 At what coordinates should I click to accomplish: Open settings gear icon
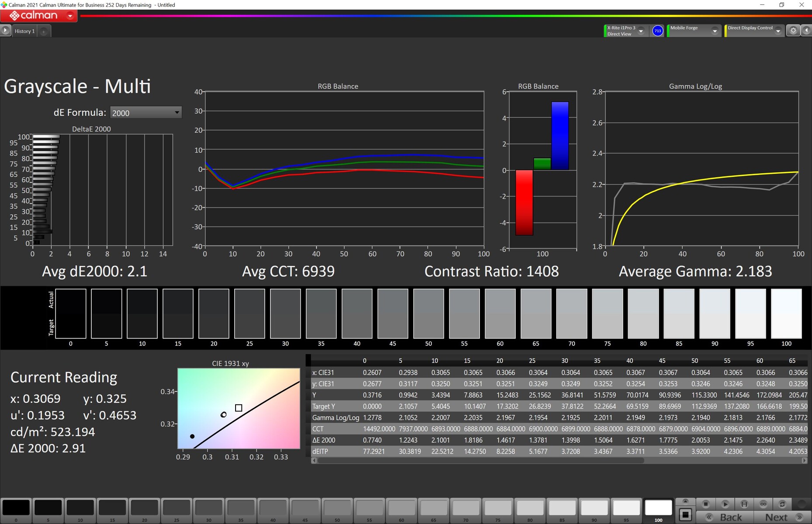coord(793,31)
